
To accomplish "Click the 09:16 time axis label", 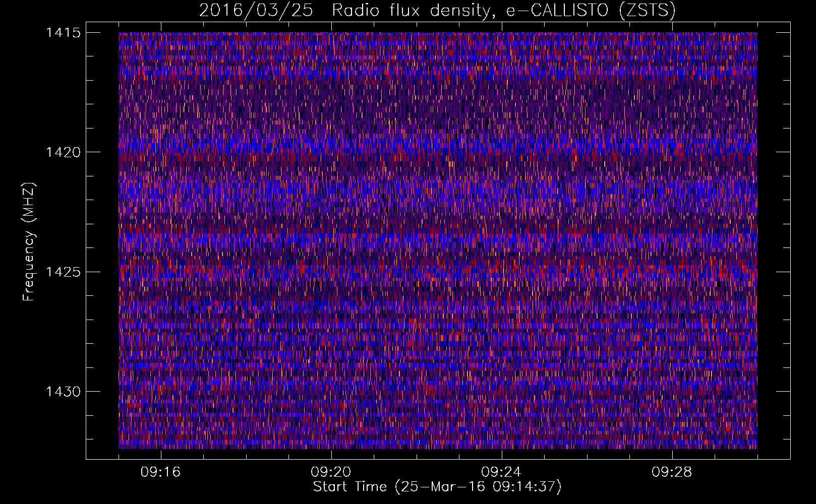I will pos(160,472).
